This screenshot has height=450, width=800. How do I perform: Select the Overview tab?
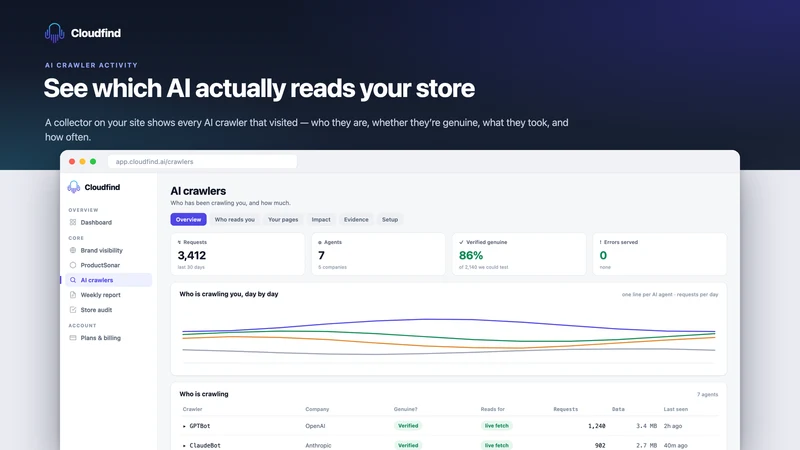[x=188, y=219]
